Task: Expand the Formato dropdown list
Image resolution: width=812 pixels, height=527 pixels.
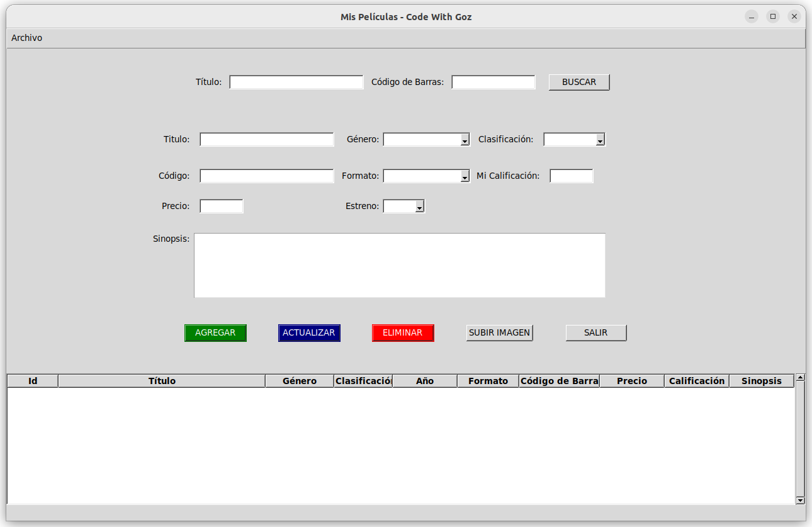Action: point(465,176)
